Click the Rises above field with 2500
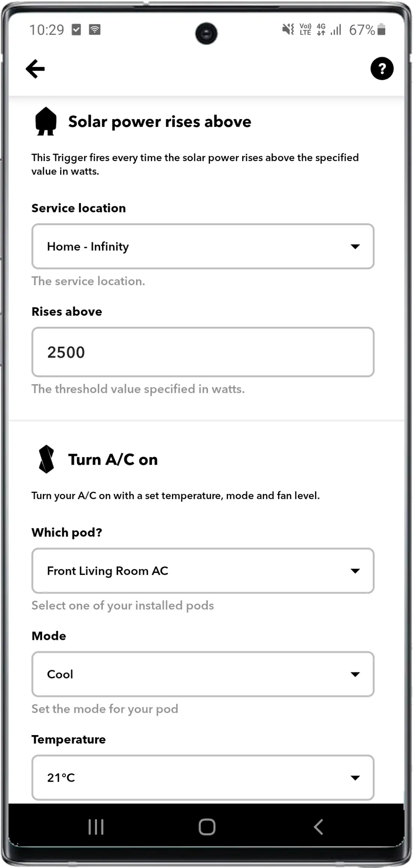Image resolution: width=413 pixels, height=868 pixels. point(203,352)
